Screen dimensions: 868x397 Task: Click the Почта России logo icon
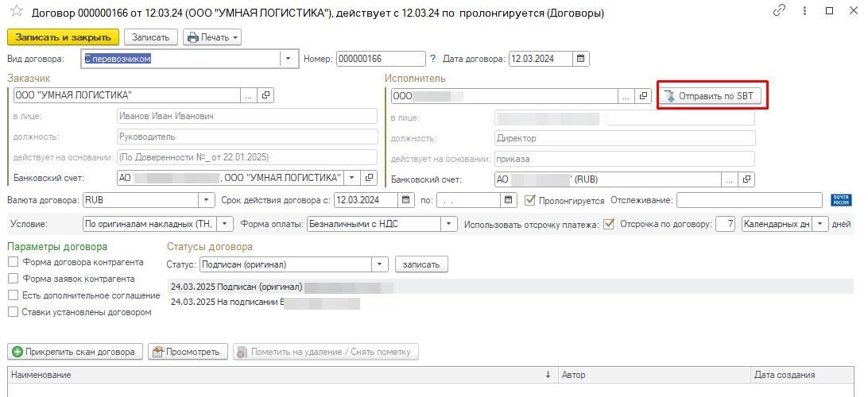pos(842,200)
